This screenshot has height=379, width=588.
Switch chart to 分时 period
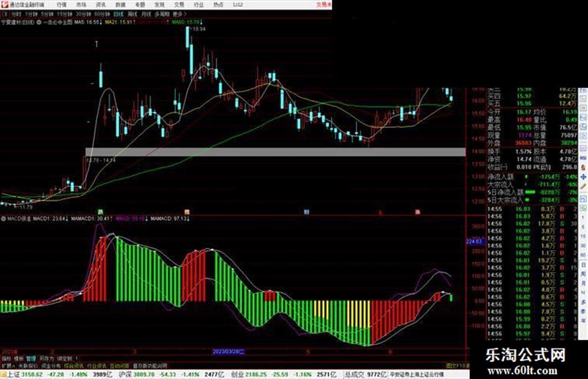(16, 14)
